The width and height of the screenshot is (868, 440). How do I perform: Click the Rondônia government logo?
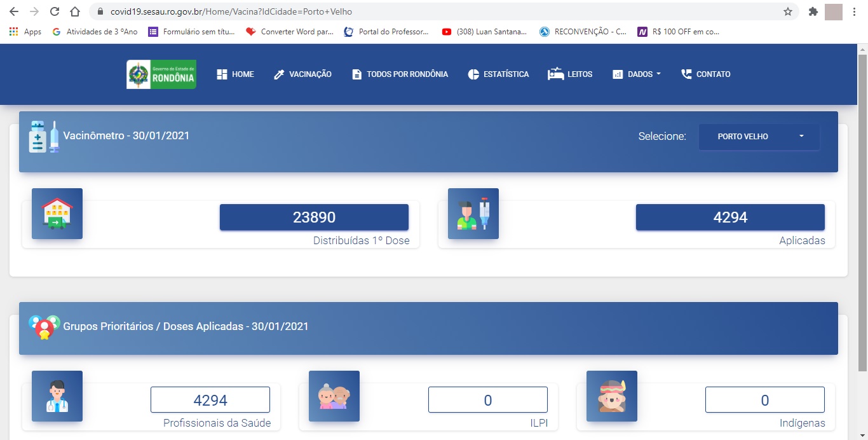click(161, 74)
